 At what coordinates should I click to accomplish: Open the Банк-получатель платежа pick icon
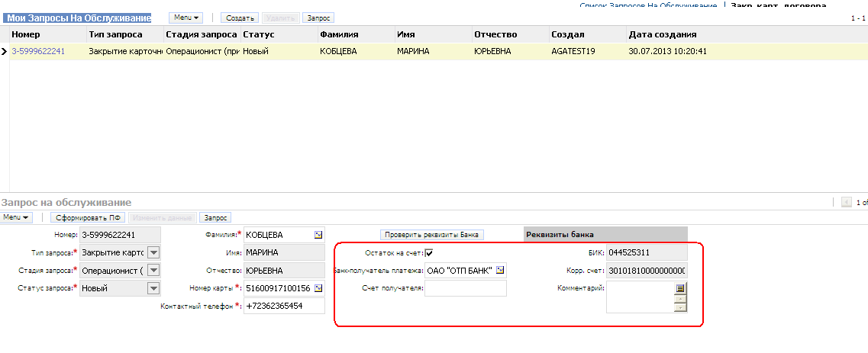tap(501, 270)
